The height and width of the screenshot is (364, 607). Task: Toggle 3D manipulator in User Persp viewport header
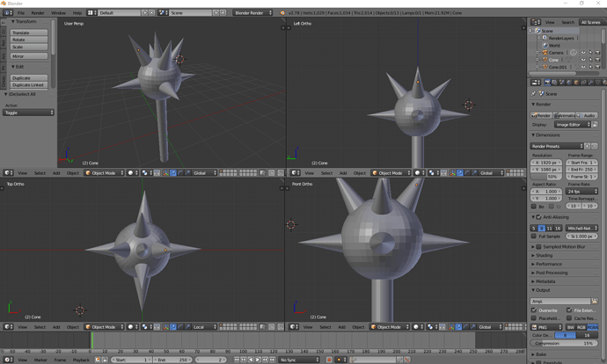[x=165, y=173]
